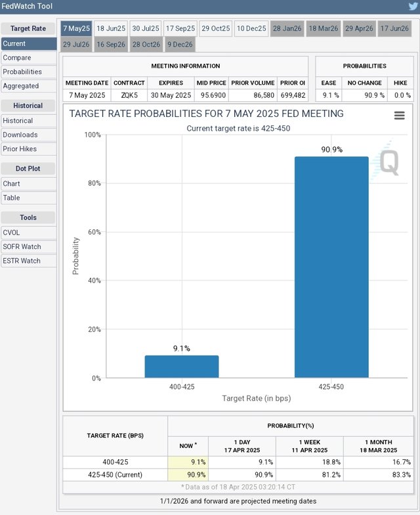Image resolution: width=420 pixels, height=515 pixels.
Task: Open the SOFR Watch tool link
Action: tap(29, 247)
